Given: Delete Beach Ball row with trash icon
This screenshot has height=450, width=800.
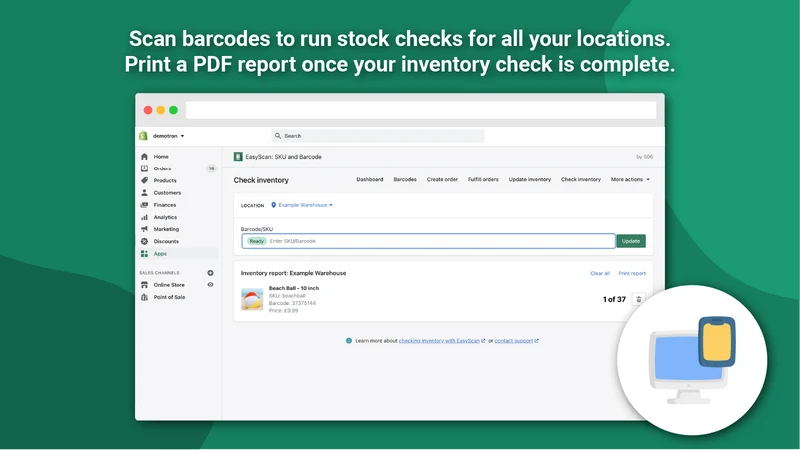Looking at the screenshot, I should tap(639, 299).
